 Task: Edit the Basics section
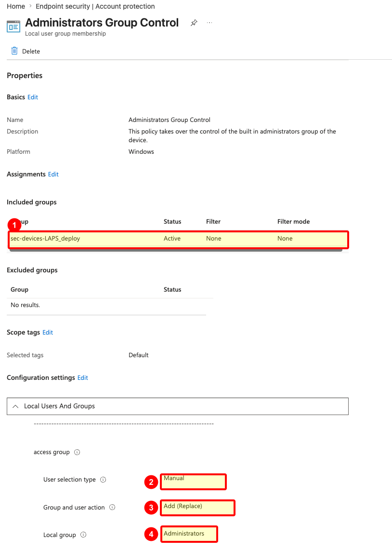point(33,97)
